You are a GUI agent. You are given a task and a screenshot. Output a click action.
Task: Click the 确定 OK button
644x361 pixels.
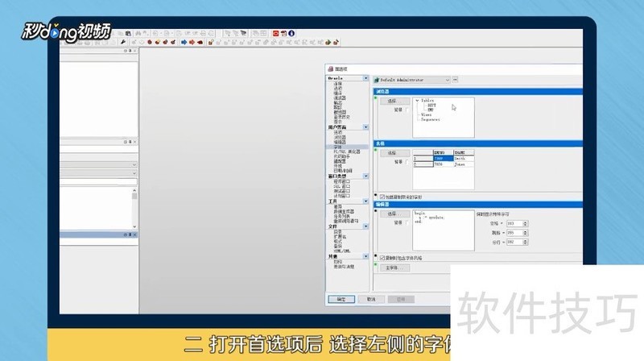click(341, 299)
